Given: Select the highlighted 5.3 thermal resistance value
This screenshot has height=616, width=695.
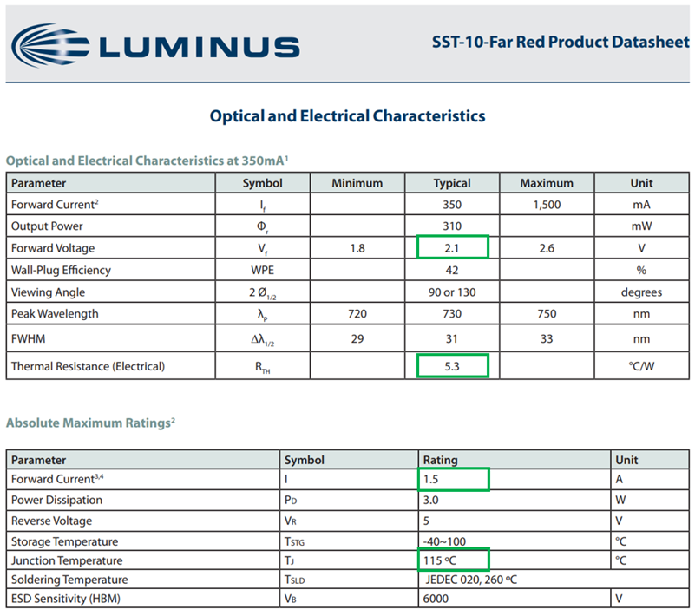Looking at the screenshot, I should tap(452, 366).
